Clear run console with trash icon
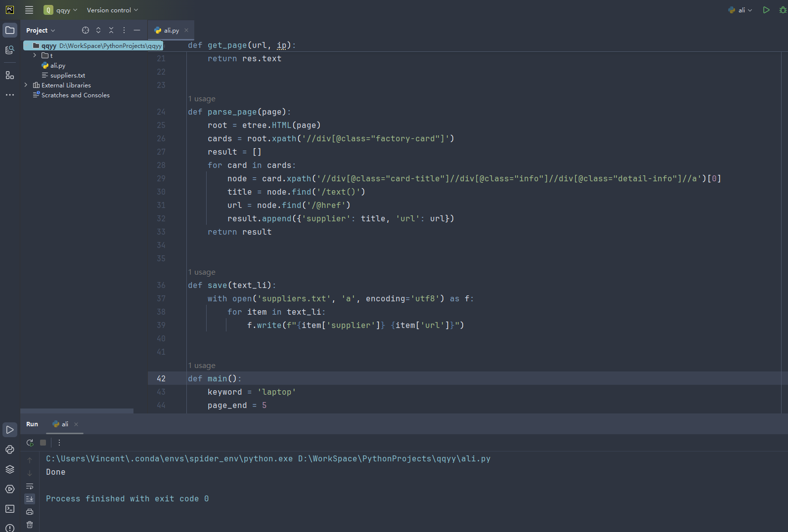 30,525
